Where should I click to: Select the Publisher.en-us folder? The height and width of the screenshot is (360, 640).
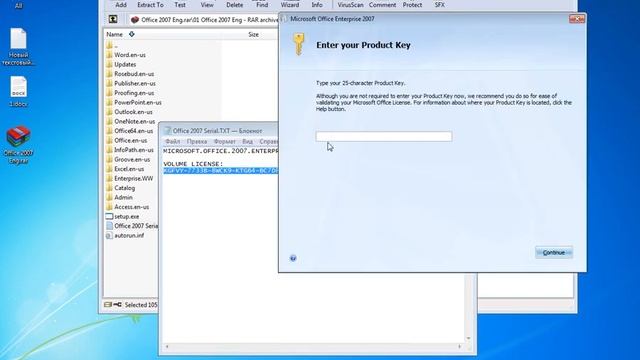point(131,83)
